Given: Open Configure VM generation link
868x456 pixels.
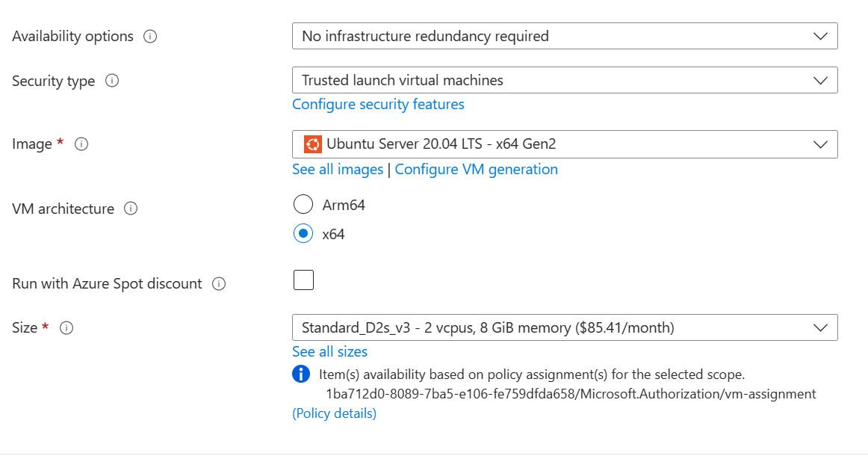Looking at the screenshot, I should click(476, 169).
